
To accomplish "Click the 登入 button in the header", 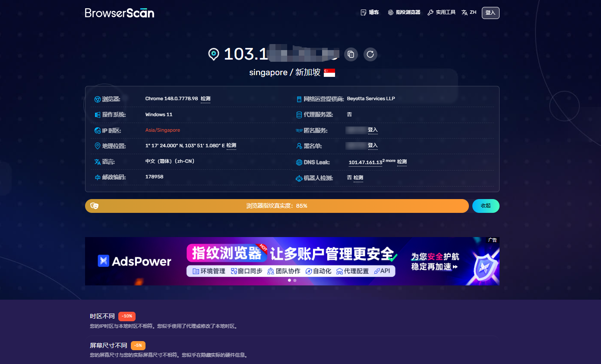I will click(x=490, y=13).
